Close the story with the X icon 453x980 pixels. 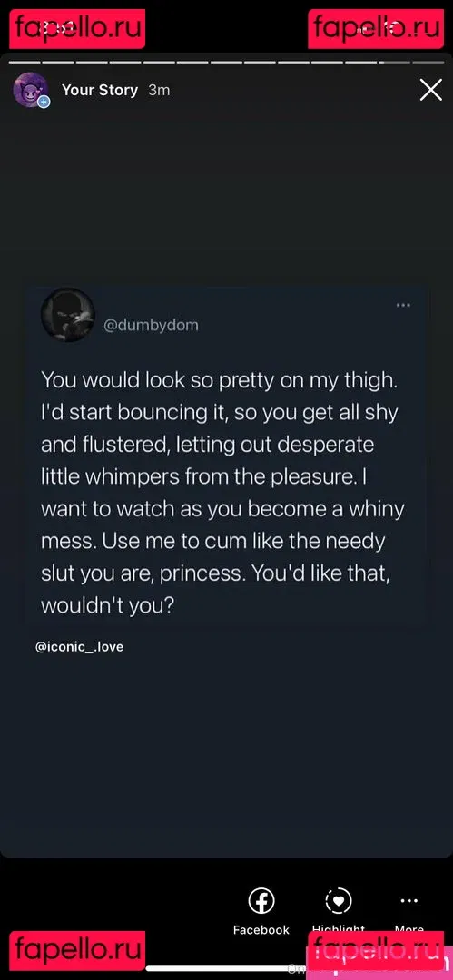click(431, 91)
